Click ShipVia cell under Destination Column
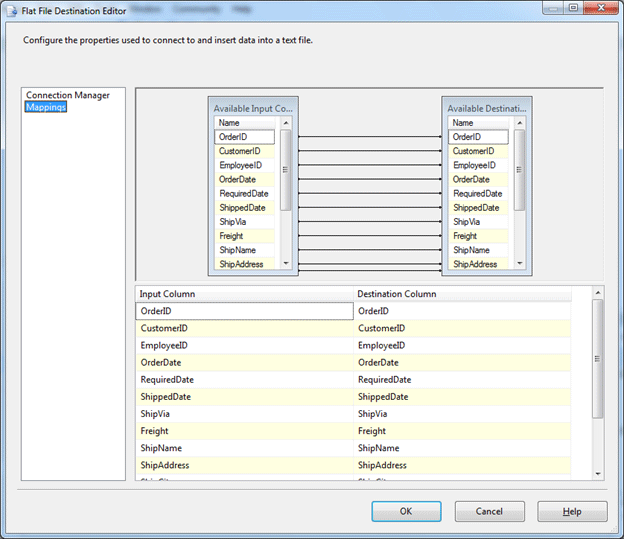Screen dimensions: 624x539 pos(462,414)
